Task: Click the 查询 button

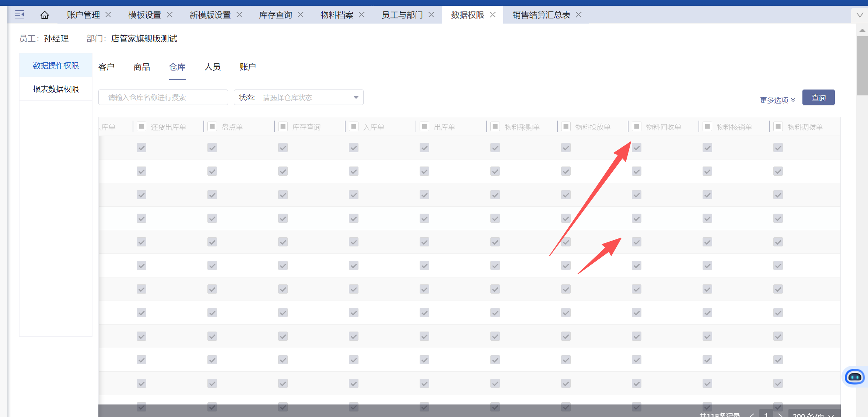Action: (818, 98)
